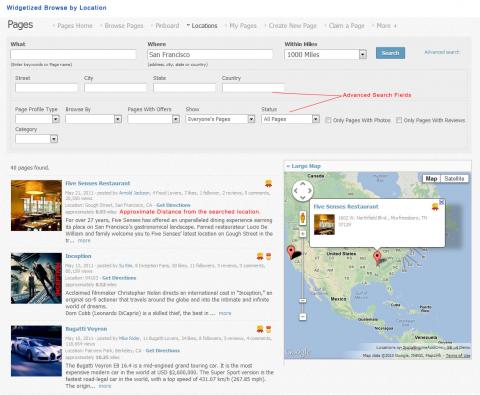Click the orange sponsored badge beside Bugatti Veyron
Viewport: 480px width, 395px height.
click(x=268, y=329)
